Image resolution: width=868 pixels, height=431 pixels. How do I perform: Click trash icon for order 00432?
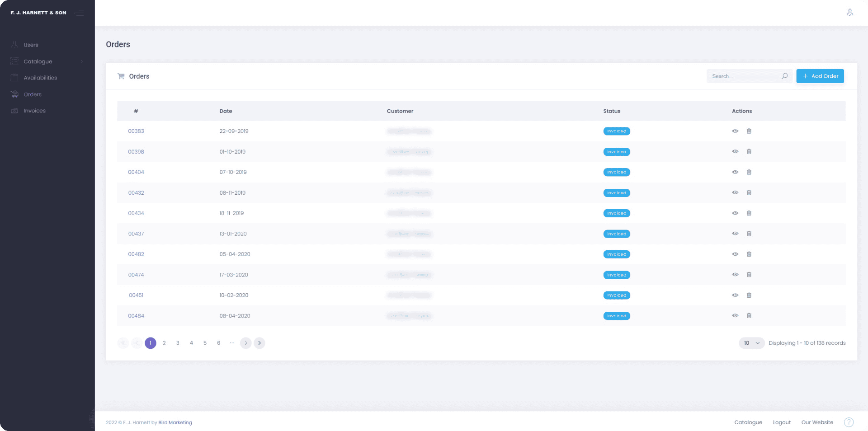[x=749, y=192]
